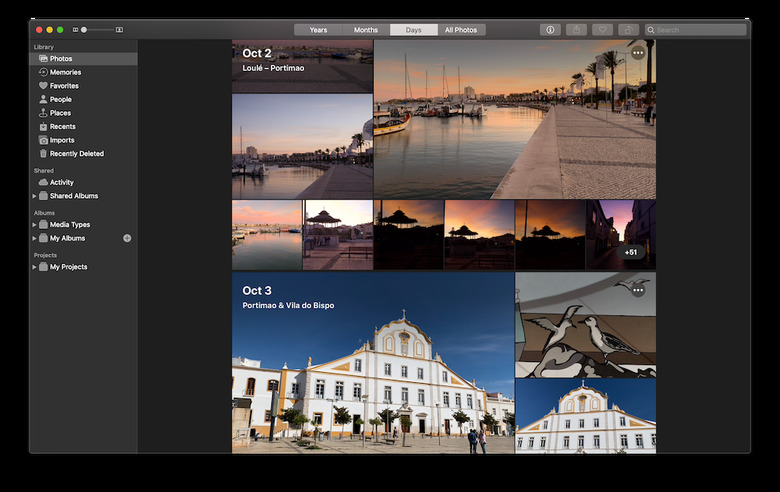Click the Search input field
780x492 pixels.
695,30
